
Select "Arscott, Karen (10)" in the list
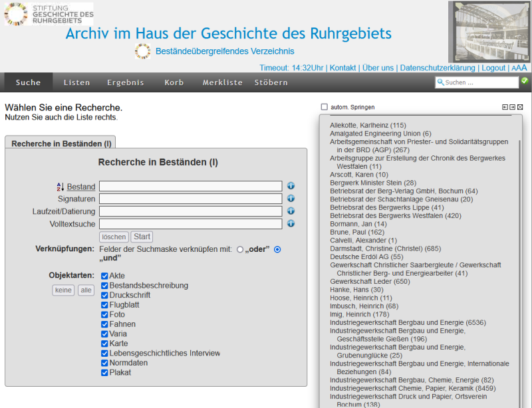click(359, 175)
